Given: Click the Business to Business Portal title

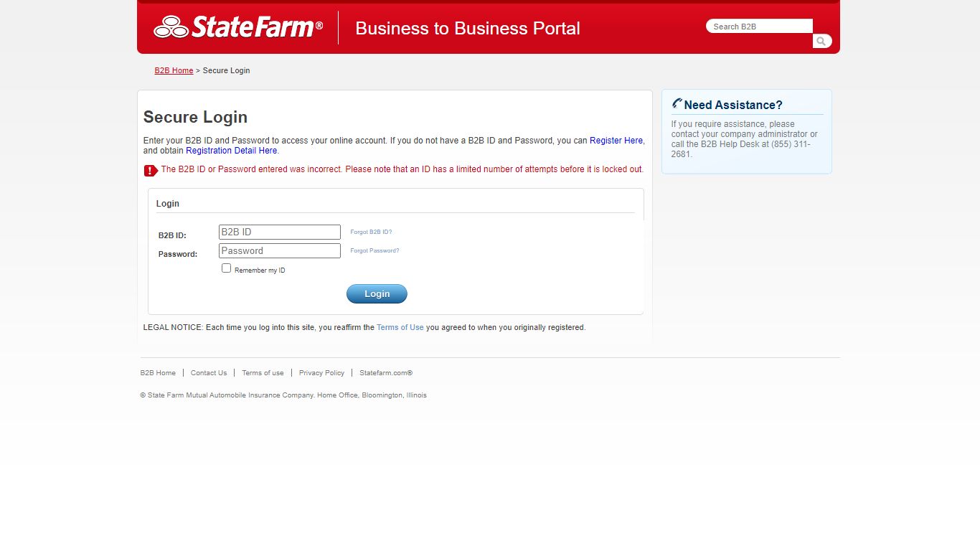Looking at the screenshot, I should tap(468, 28).
